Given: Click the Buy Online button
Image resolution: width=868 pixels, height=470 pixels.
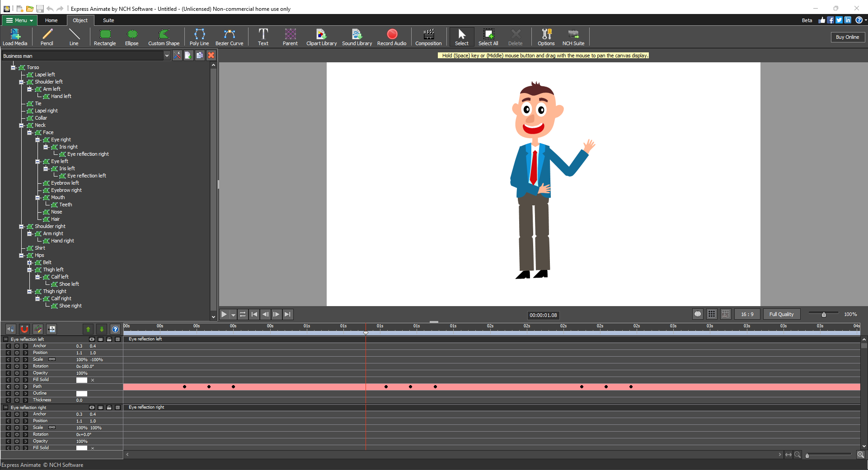Looking at the screenshot, I should (848, 37).
